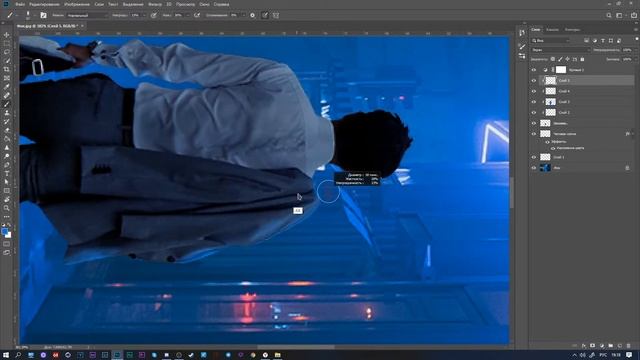Viewport: 640px width, 360px height.
Task: Select the Path Selection tool
Action: coord(7,182)
